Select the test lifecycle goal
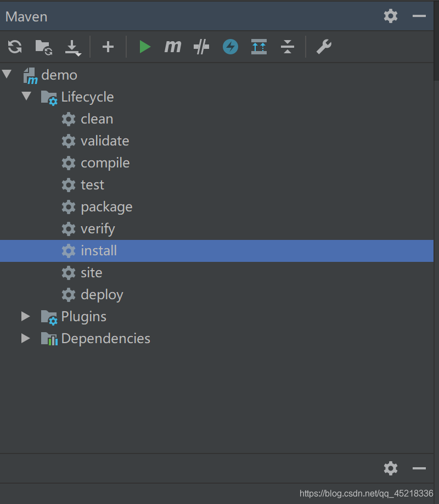This screenshot has width=439, height=504. (x=92, y=185)
